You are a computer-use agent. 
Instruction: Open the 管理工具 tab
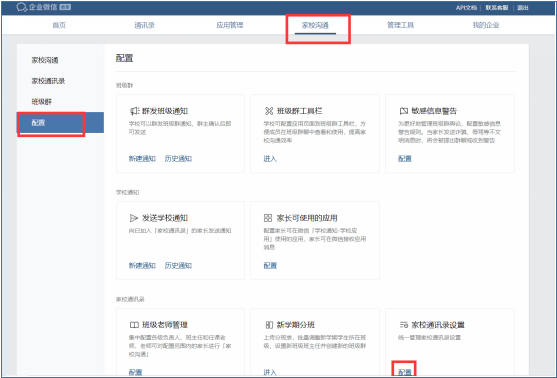tap(400, 25)
